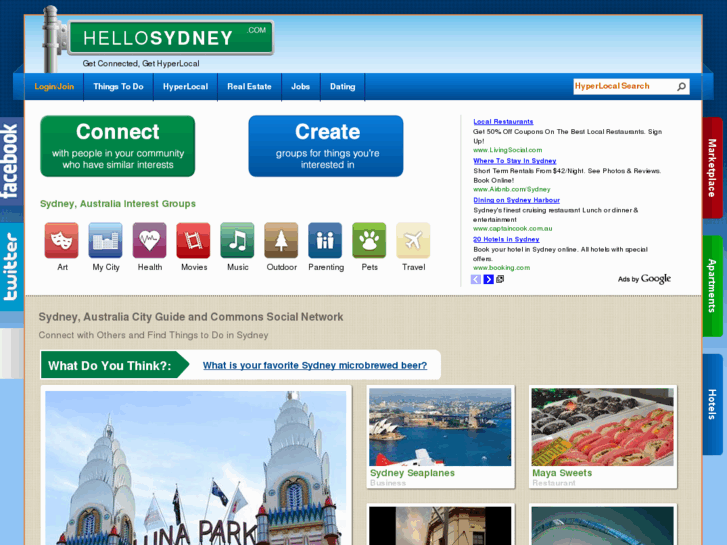Click the blue Create groups button
The width and height of the screenshot is (727, 545).
[x=326, y=146]
